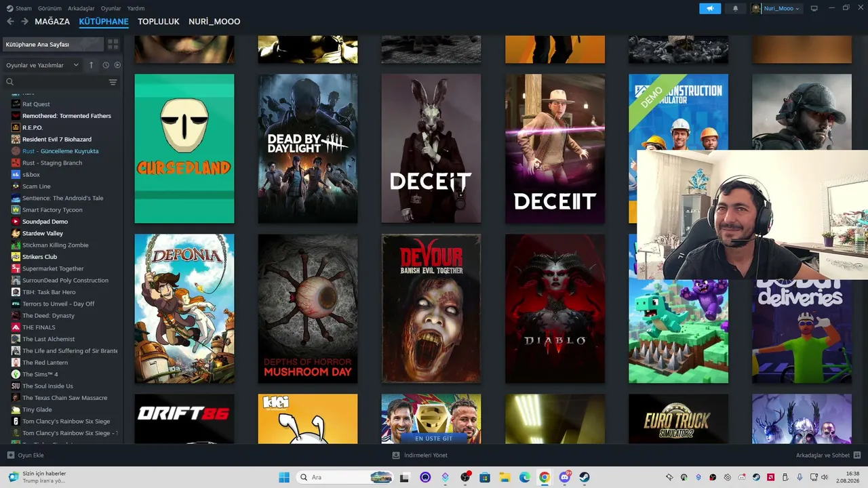
Task: Open the Deceit II cowboy game cover
Action: (x=555, y=148)
